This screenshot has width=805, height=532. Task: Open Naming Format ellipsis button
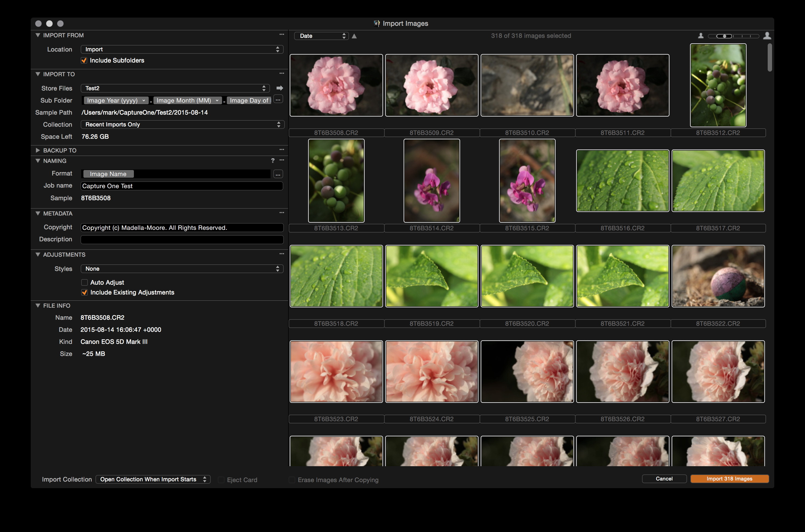click(278, 174)
